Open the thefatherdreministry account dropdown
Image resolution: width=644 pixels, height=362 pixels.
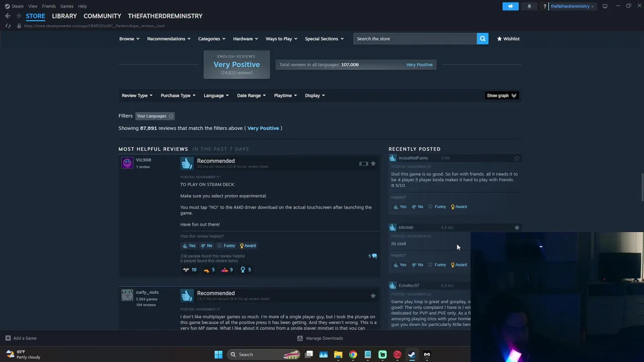(x=572, y=6)
